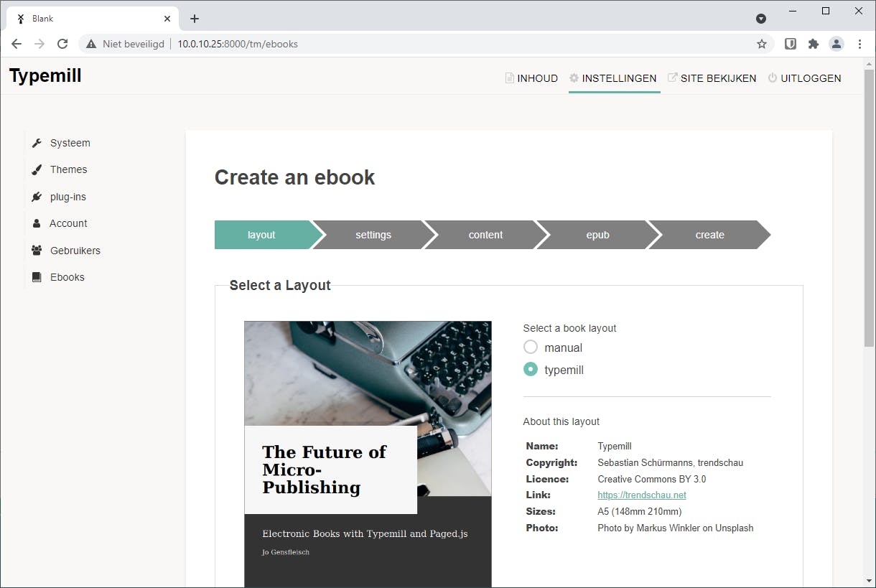Click the not-secure warning triangle icon
This screenshot has height=588, width=876.
(x=91, y=44)
